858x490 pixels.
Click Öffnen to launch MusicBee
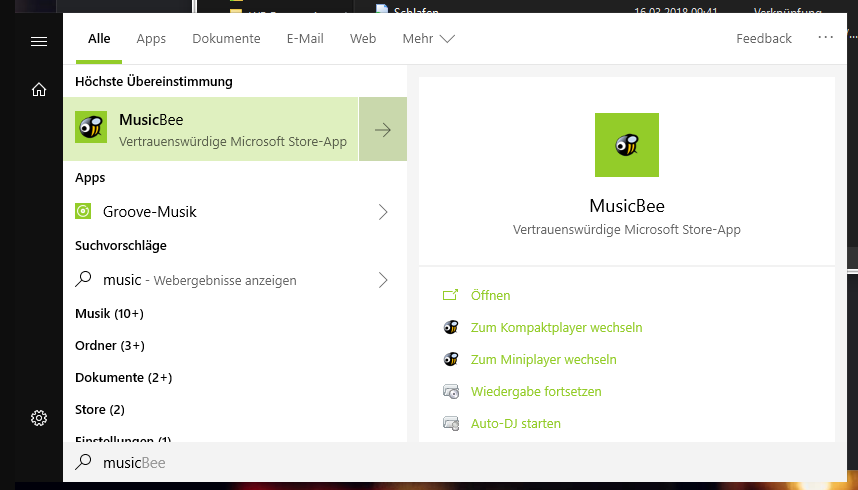[490, 295]
